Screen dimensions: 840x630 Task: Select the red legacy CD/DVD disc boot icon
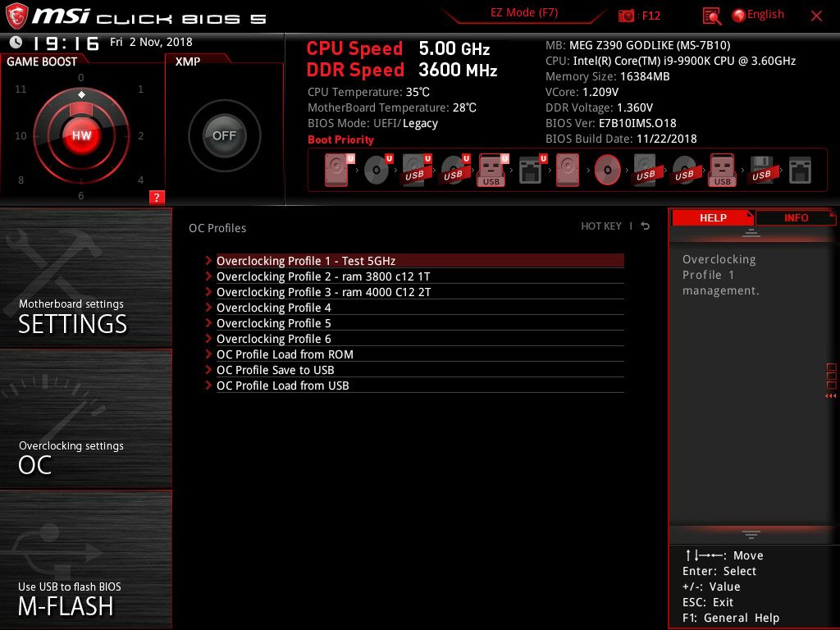pyautogui.click(x=608, y=170)
